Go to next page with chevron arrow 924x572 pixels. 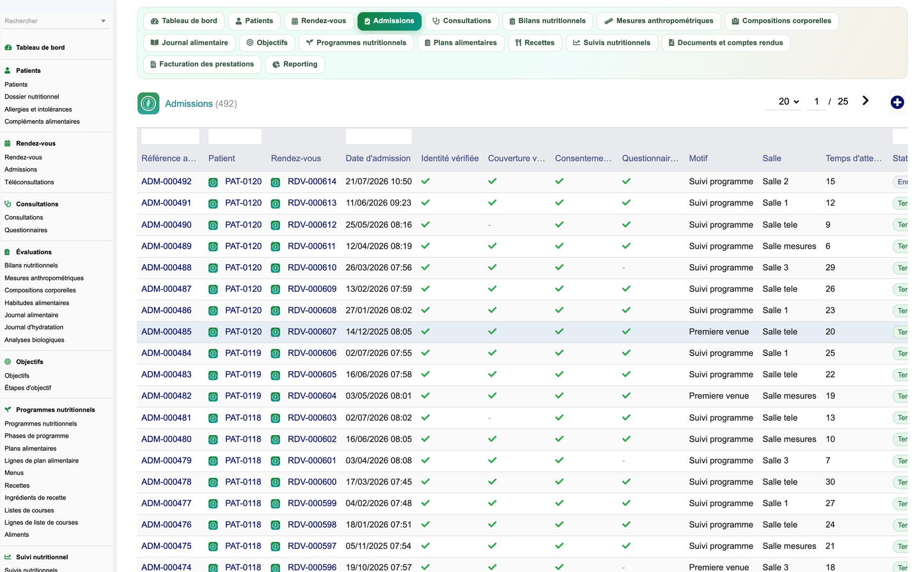click(865, 100)
